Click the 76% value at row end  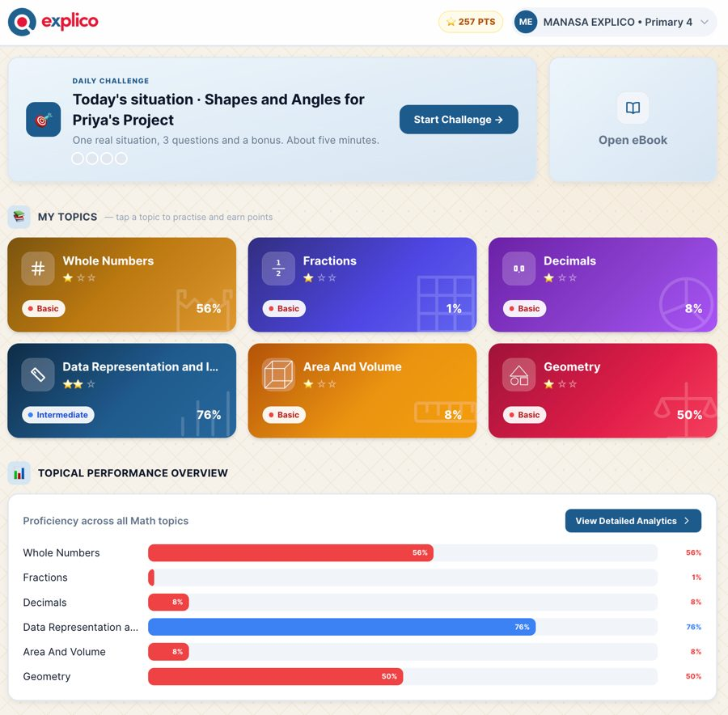694,627
